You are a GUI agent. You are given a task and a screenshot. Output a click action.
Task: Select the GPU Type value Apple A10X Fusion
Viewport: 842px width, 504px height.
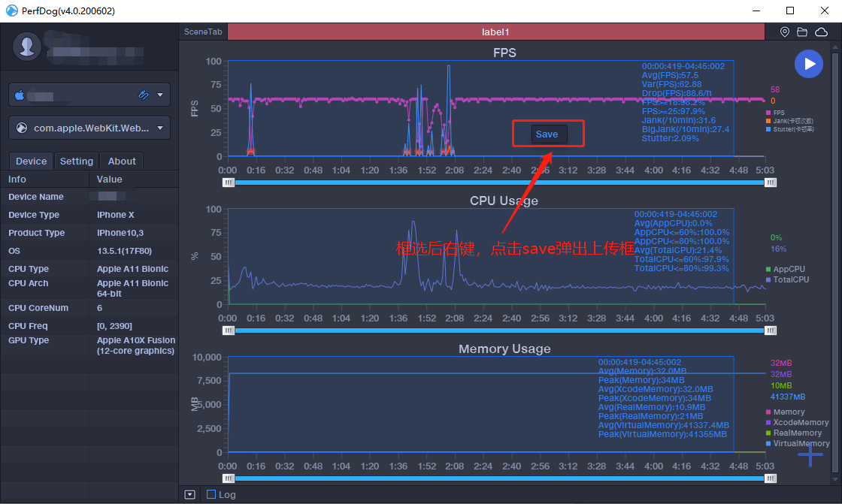tap(136, 346)
